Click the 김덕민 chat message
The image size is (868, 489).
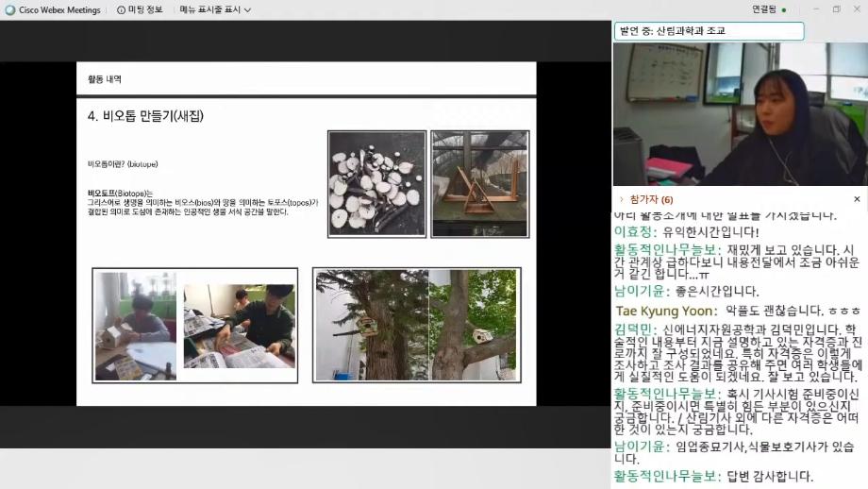739,353
